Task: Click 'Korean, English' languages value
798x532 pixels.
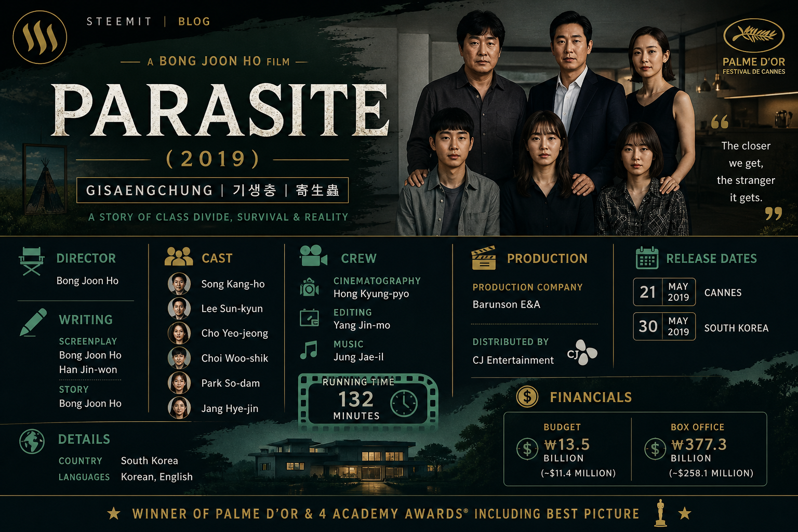Action: pyautogui.click(x=157, y=477)
